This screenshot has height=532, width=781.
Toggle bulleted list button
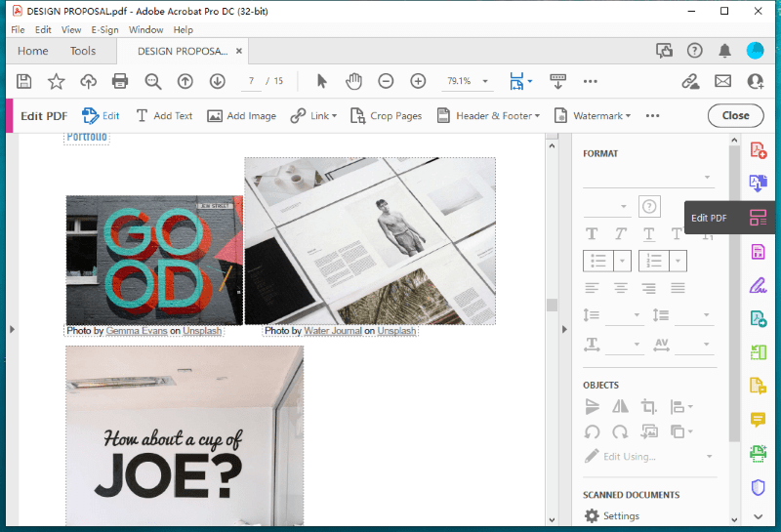tap(598, 261)
